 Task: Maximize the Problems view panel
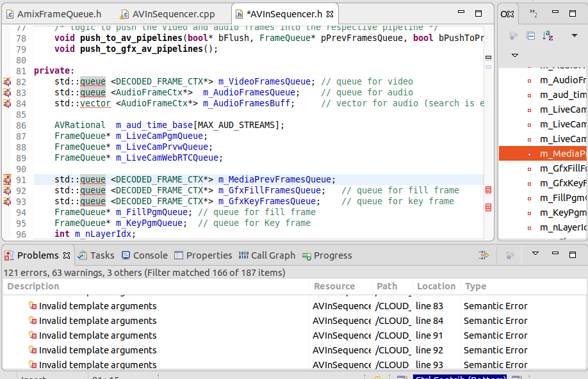(x=573, y=255)
